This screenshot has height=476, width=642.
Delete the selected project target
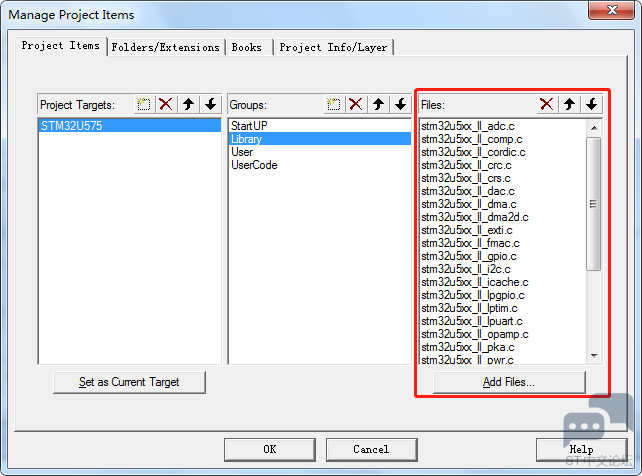[166, 104]
